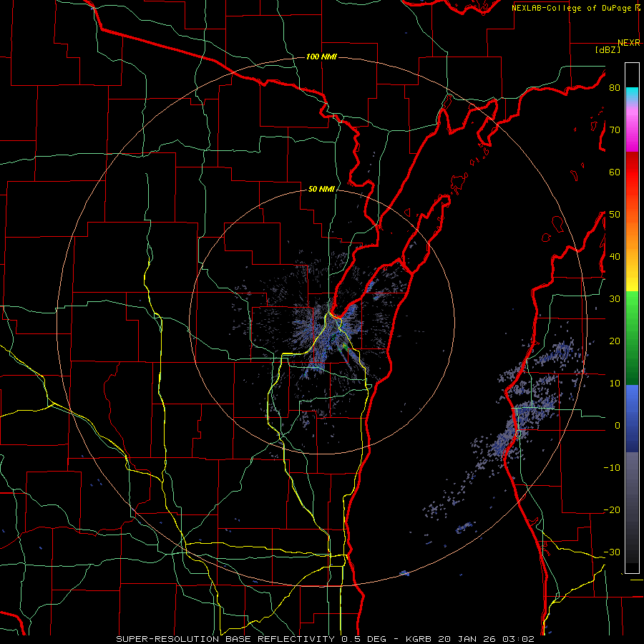Viewport: 644px width, 644px height.
Task: Click the NEXR label above the scale
Action: point(629,43)
